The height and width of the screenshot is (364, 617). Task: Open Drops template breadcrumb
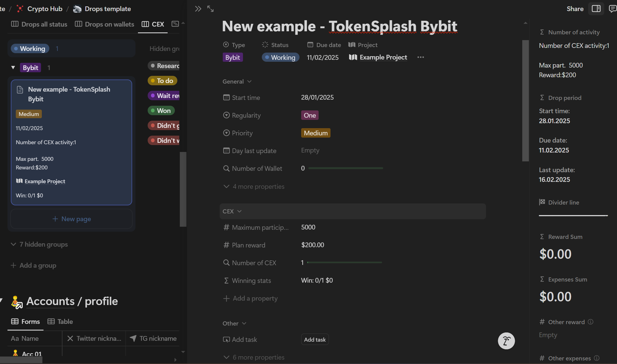pos(102,9)
